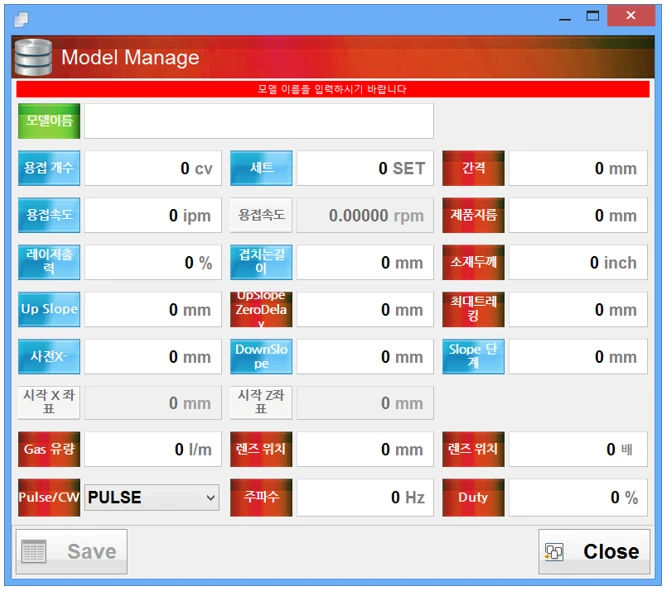Viewport: 668px width, 589px height.
Task: Click the window app icon in title bar
Action: tap(21, 19)
